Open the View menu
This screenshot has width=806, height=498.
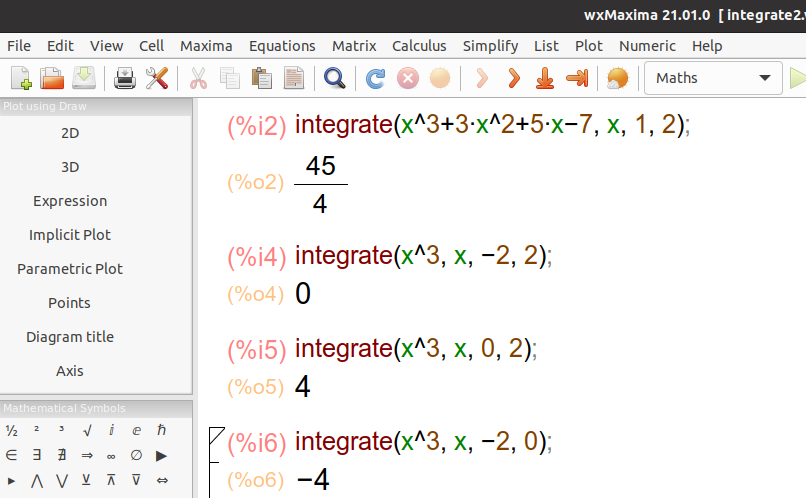[106, 46]
